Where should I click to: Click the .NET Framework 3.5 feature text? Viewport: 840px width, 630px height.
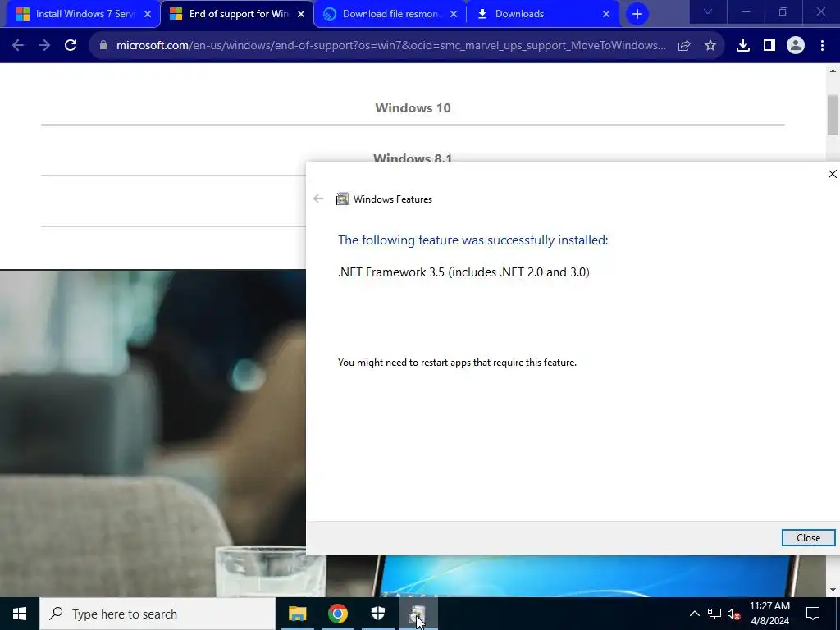point(463,272)
